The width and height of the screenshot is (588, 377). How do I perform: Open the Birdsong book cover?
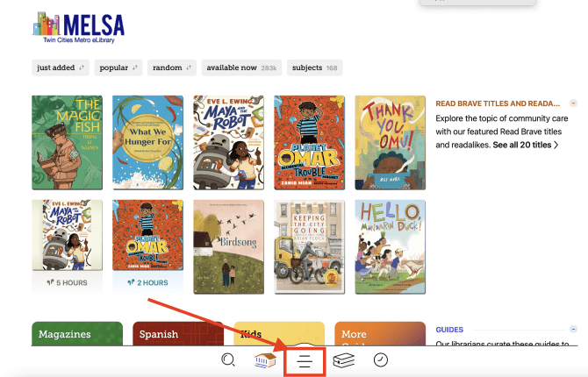point(228,247)
